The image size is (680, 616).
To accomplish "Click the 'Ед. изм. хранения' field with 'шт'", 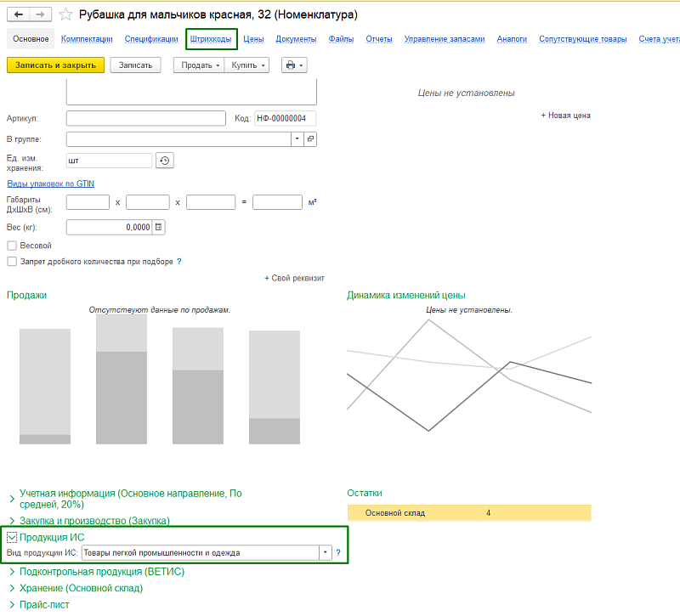I will pyautogui.click(x=110, y=161).
